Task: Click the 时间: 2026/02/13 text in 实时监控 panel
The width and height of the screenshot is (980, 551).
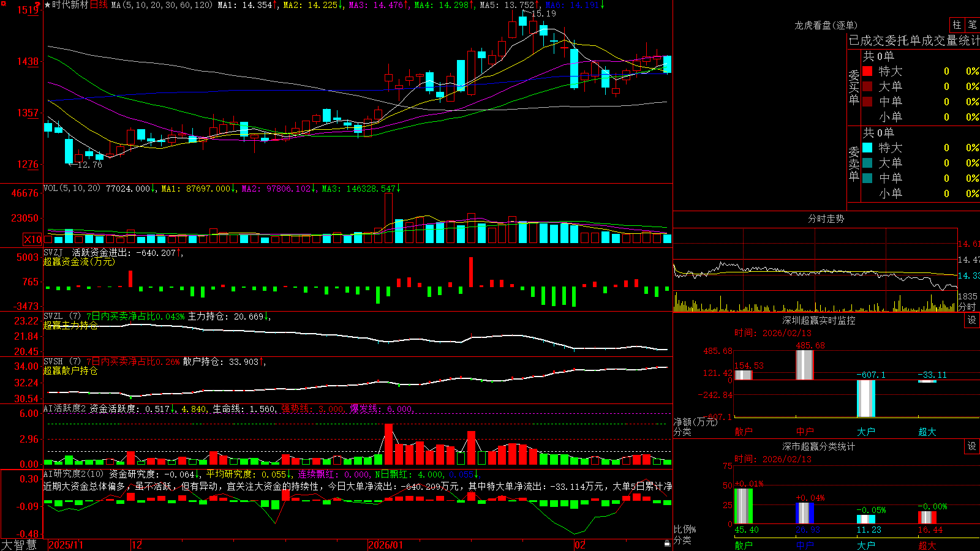Action: pos(773,333)
